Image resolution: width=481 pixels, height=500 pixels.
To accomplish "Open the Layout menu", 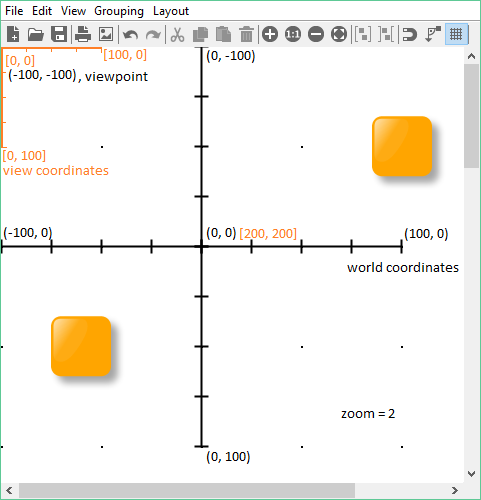I will point(171,11).
